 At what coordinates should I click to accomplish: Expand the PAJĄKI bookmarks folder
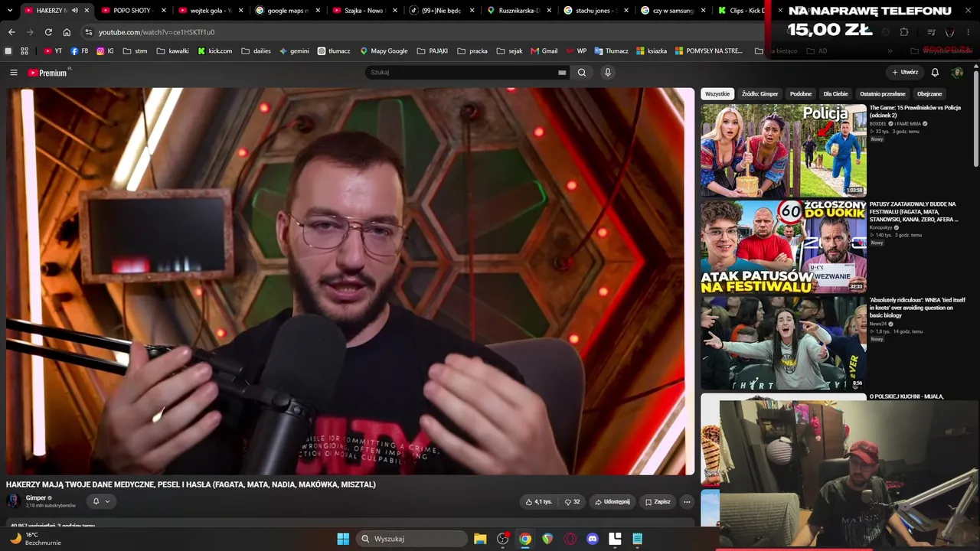pyautogui.click(x=433, y=51)
